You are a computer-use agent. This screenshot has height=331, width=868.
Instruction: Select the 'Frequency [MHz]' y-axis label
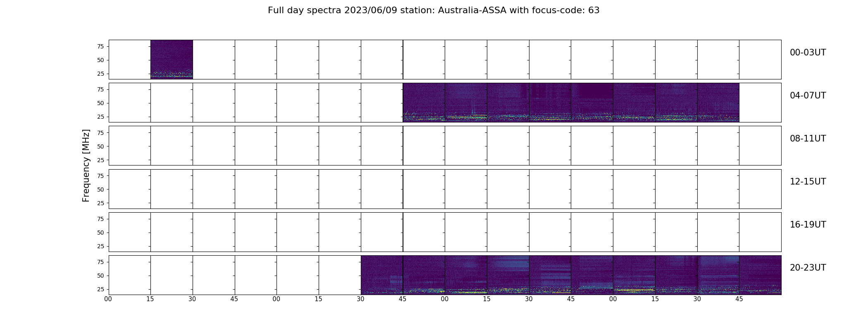tap(86, 165)
